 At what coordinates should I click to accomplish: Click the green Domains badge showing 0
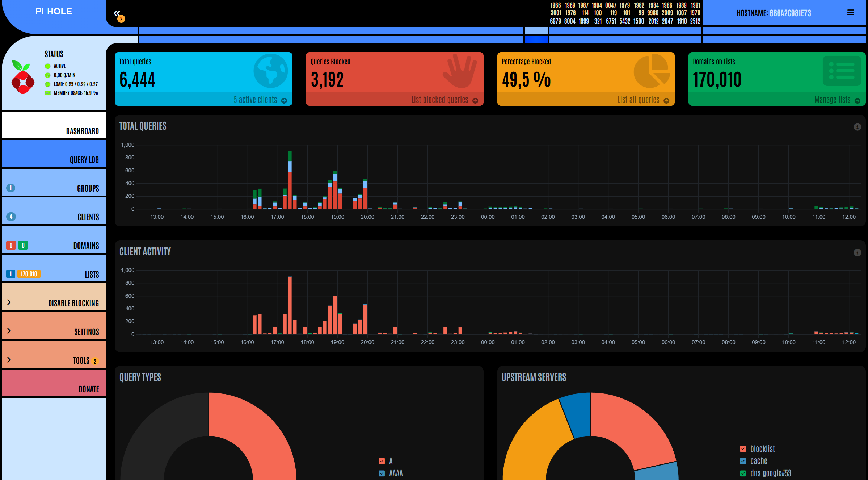[23, 245]
